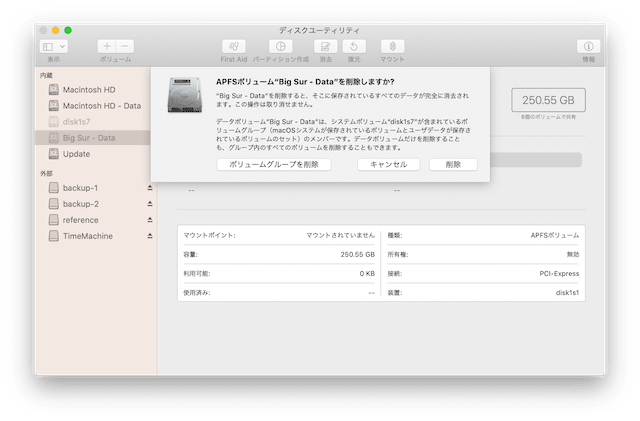This screenshot has height=421, width=640.
Task: Run First Aid from the toolbar
Action: pos(233,47)
